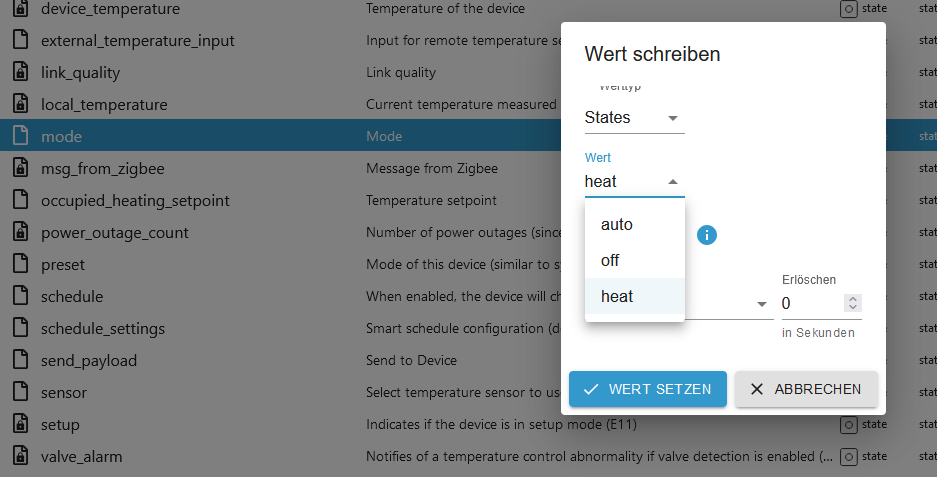Click into the Erlöschen seconds input field
Viewport: 937px width, 477px height.
pyautogui.click(x=812, y=304)
